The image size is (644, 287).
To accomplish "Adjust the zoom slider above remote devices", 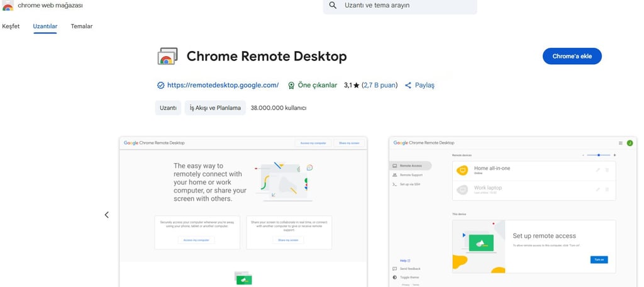I will (599, 155).
